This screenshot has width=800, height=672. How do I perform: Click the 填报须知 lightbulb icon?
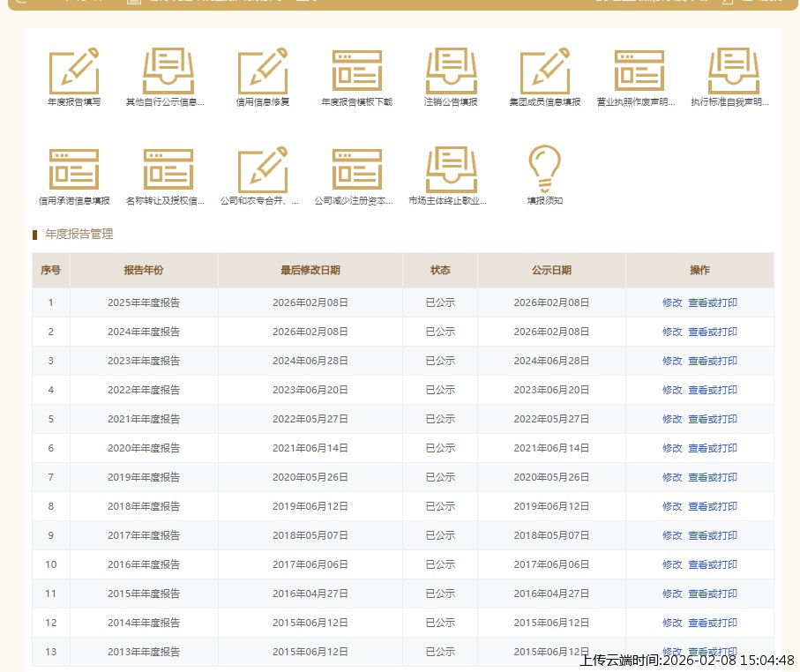[x=544, y=168]
